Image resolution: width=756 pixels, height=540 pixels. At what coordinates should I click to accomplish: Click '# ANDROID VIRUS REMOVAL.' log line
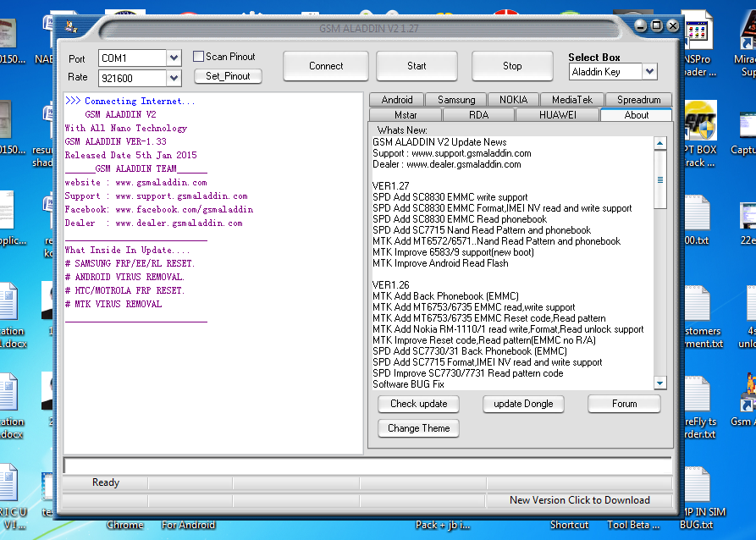pyautogui.click(x=124, y=278)
